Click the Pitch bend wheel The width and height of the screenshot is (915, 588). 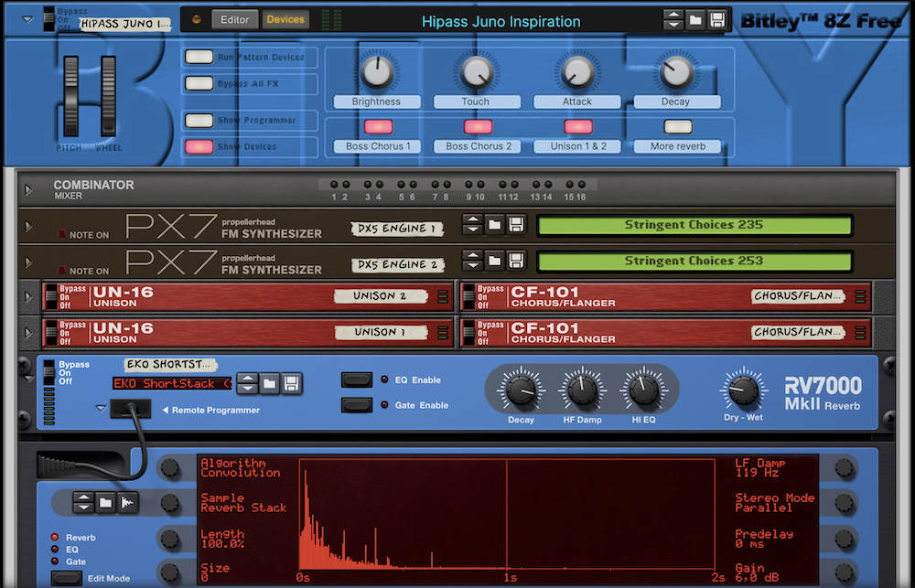70,96
